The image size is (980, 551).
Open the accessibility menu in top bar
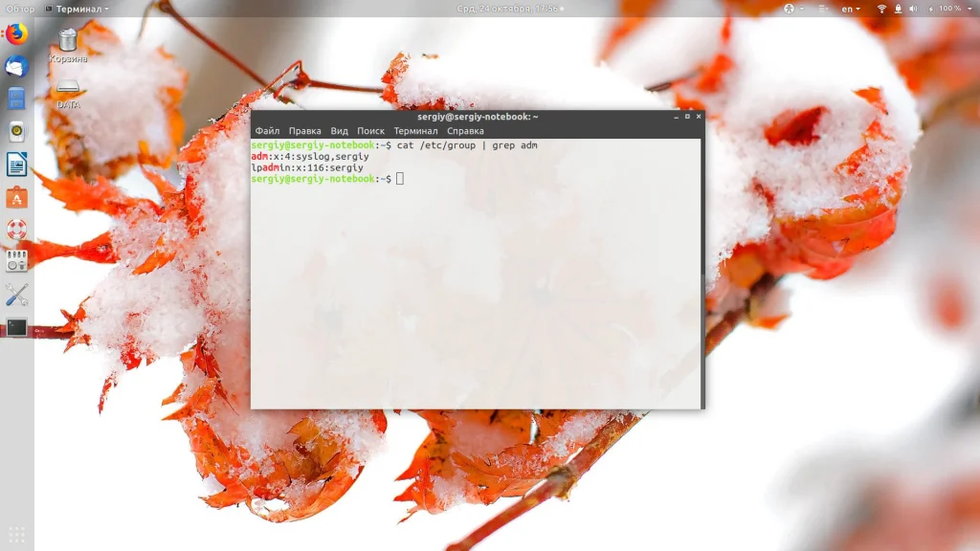tap(793, 9)
